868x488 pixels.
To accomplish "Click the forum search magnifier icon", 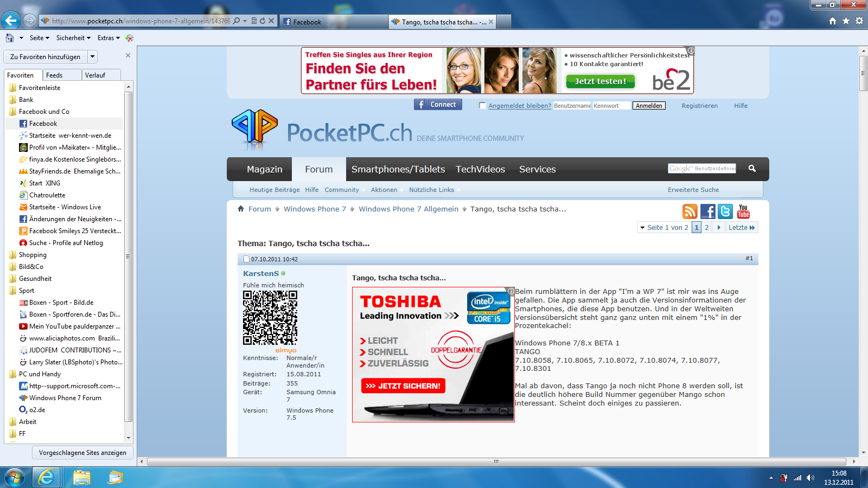I will click(x=752, y=168).
